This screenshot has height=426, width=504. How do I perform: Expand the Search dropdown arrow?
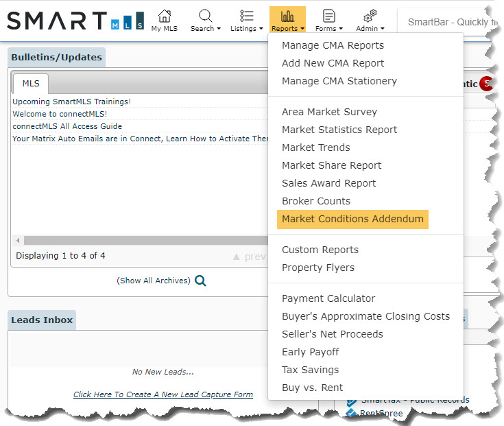(219, 29)
